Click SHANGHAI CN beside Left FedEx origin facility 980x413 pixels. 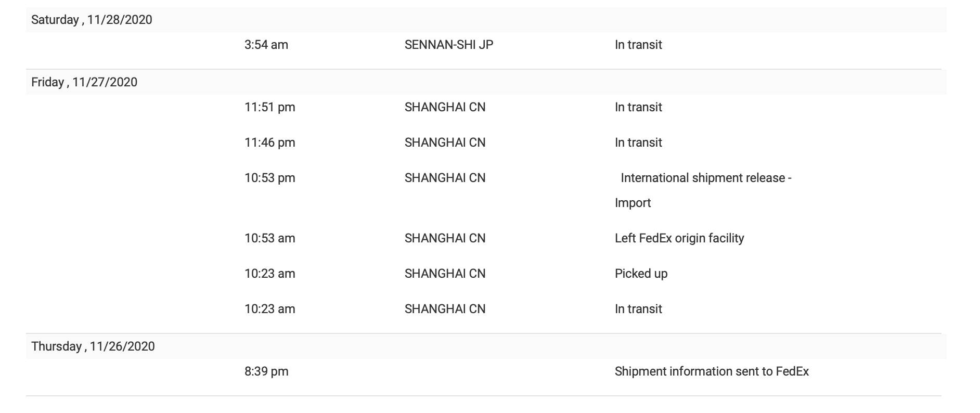pyautogui.click(x=445, y=238)
